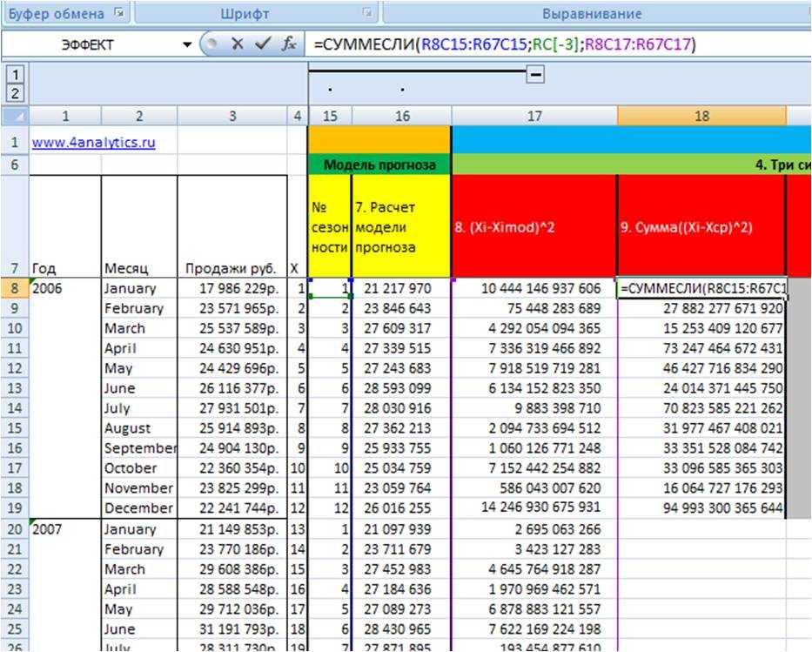Screen dimensions: 812x652
Task: Click inside the ЭФФЕКТ name box
Action: [x=87, y=44]
